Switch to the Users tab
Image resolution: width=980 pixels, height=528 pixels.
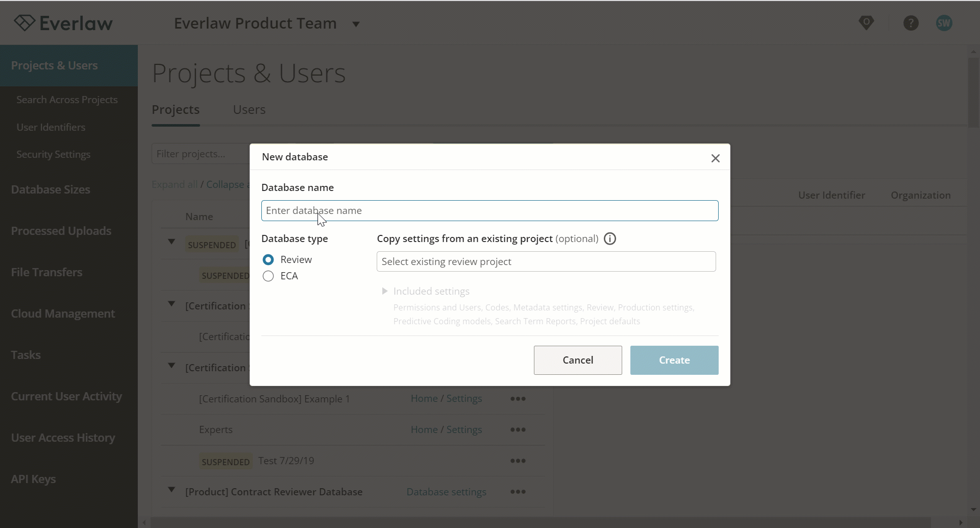(x=249, y=110)
